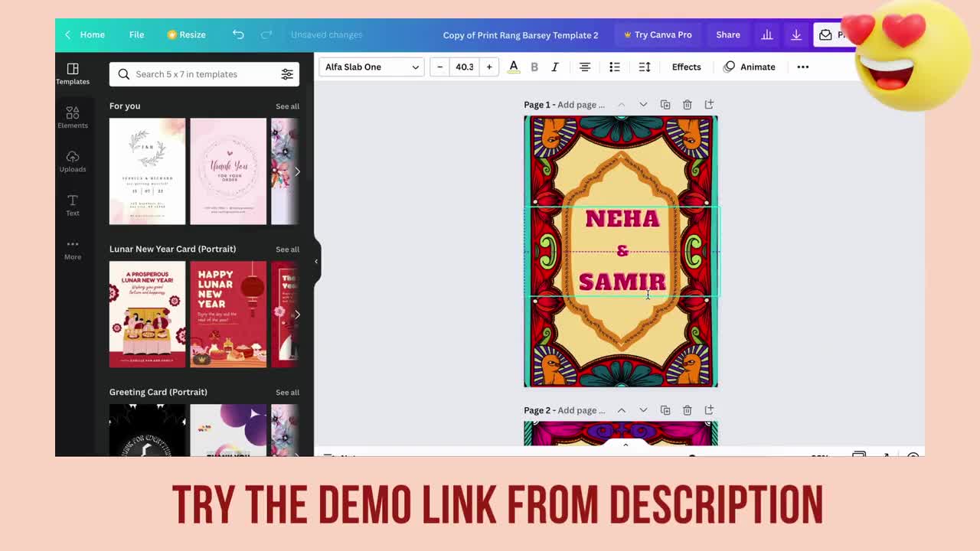This screenshot has width=980, height=551.
Task: Undo the last action
Action: (x=238, y=34)
